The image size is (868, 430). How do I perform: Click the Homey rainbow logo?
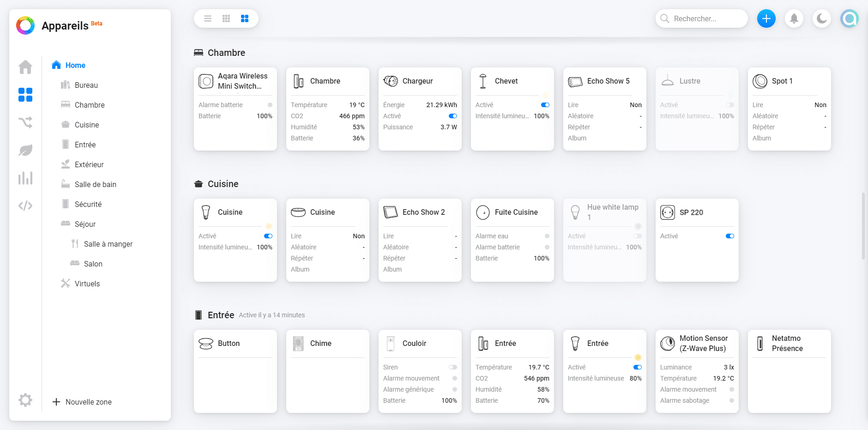click(x=25, y=25)
